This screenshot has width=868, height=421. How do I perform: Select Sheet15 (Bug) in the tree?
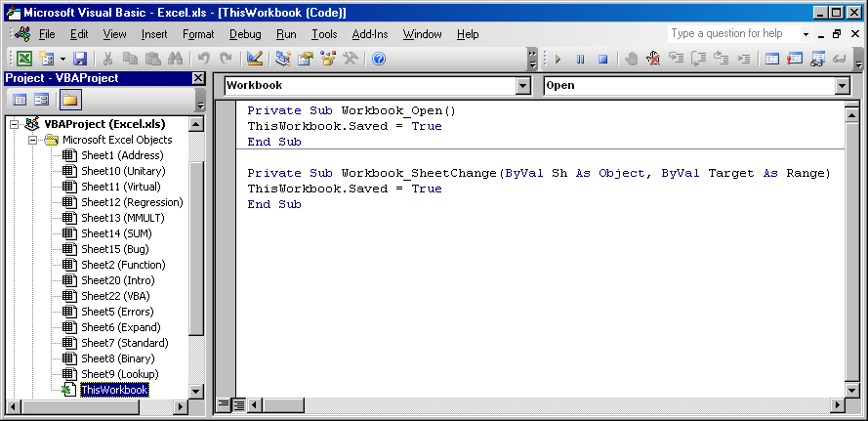(115, 249)
